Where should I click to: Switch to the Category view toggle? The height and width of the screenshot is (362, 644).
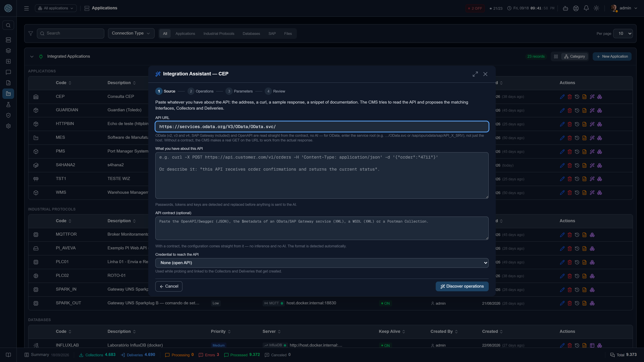point(575,56)
